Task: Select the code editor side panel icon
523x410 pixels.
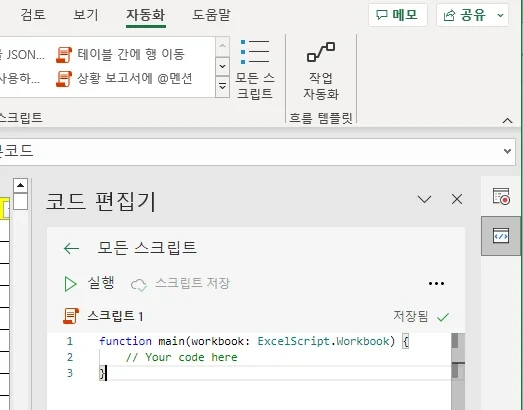Action: point(501,236)
